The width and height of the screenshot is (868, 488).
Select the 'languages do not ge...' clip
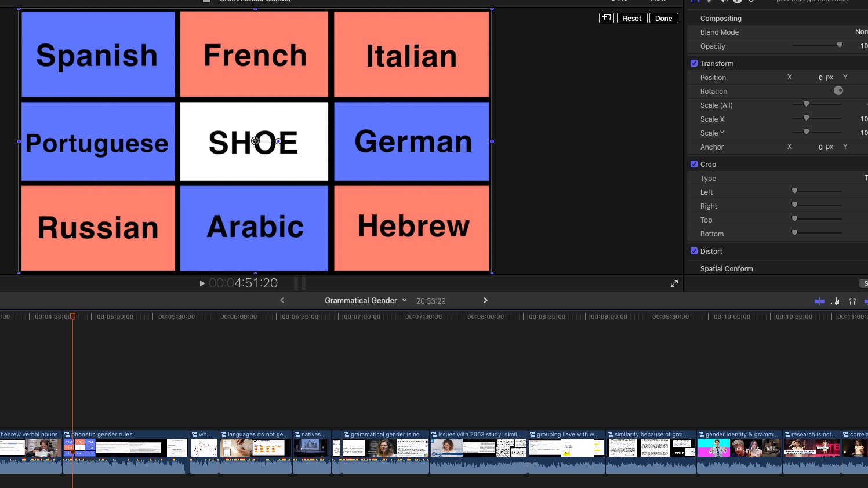coord(255,452)
